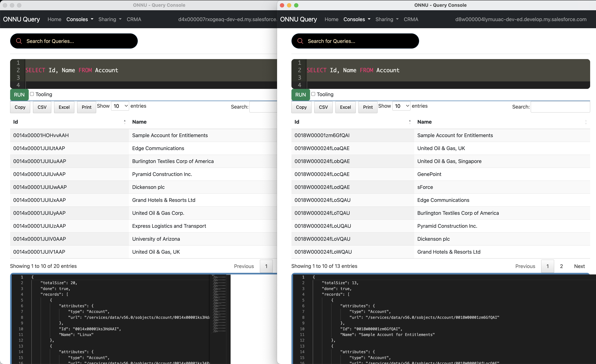The width and height of the screenshot is (596, 364).
Task: Click the Id column sort arrows in left window
Action: (125, 122)
